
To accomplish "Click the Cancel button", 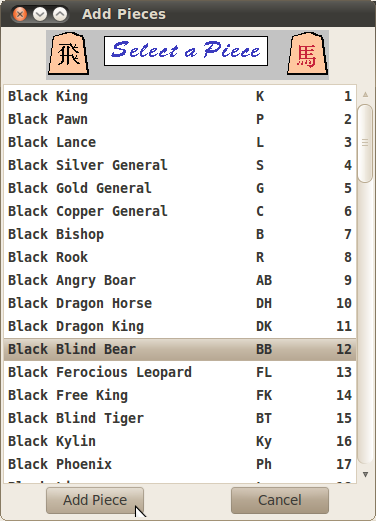I will click(280, 500).
